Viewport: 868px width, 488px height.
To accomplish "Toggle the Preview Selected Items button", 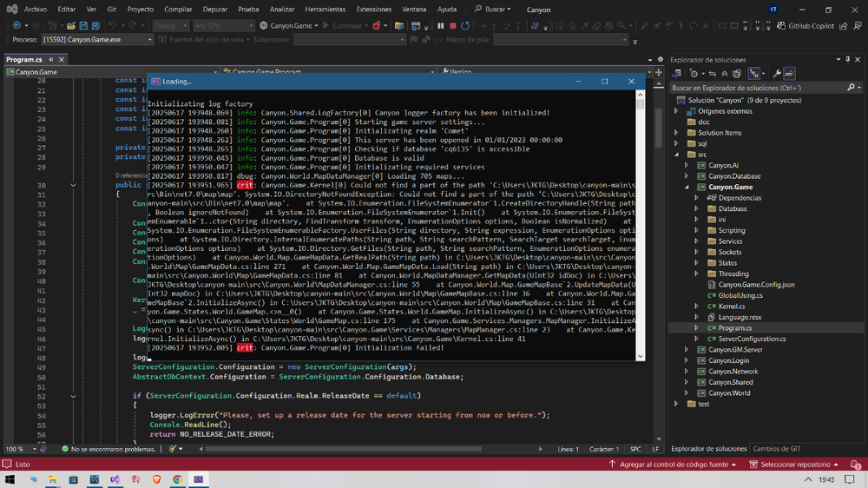I will pos(791,74).
